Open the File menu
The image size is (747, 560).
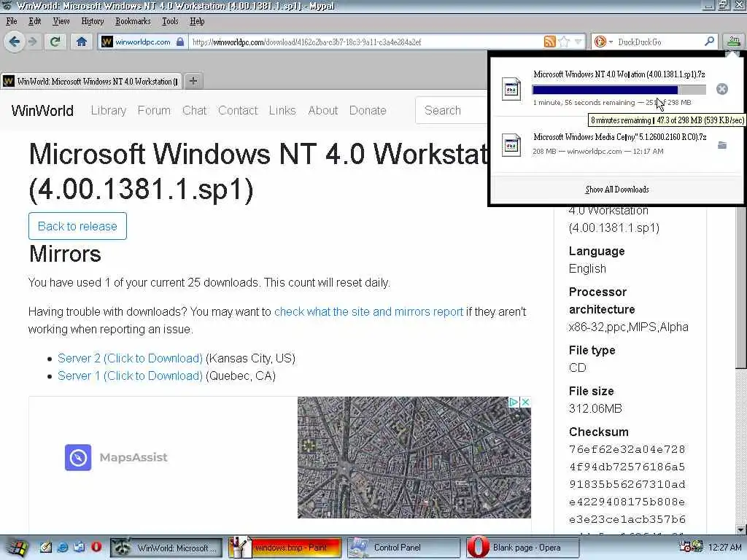12,21
